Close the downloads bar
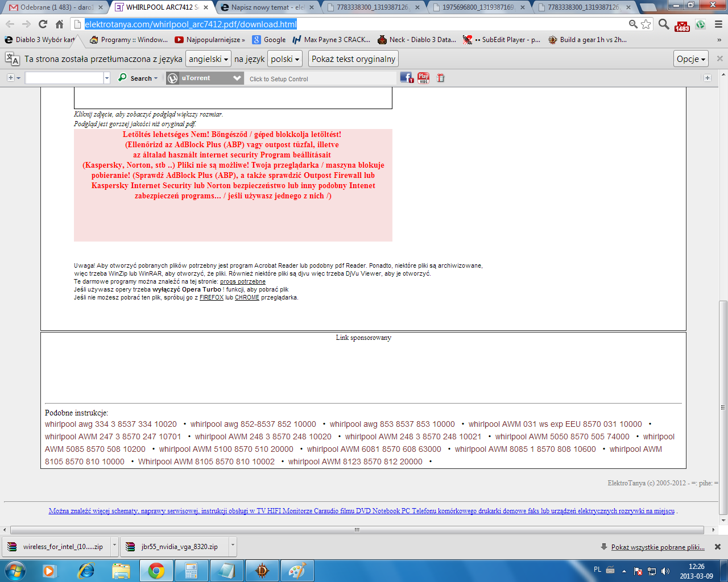Screen dimensions: 728x582 pyautogui.click(x=718, y=547)
